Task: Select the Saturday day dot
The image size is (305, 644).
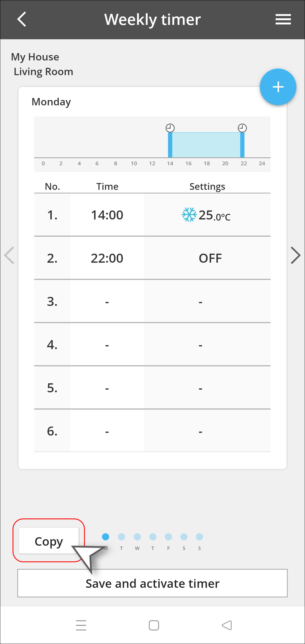Action: pos(184,537)
